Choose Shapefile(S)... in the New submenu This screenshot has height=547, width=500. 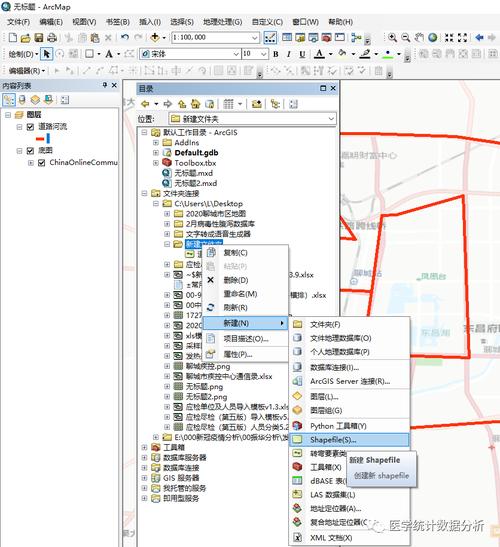click(350, 440)
